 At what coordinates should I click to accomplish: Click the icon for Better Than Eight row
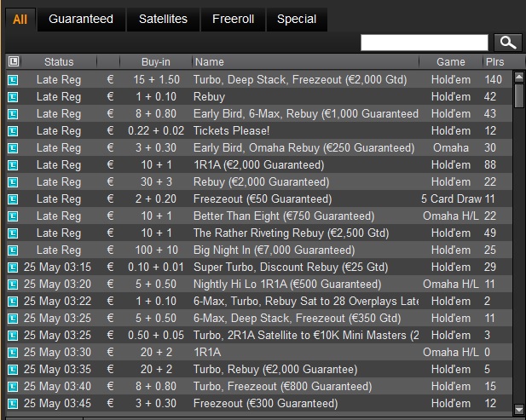click(13, 216)
